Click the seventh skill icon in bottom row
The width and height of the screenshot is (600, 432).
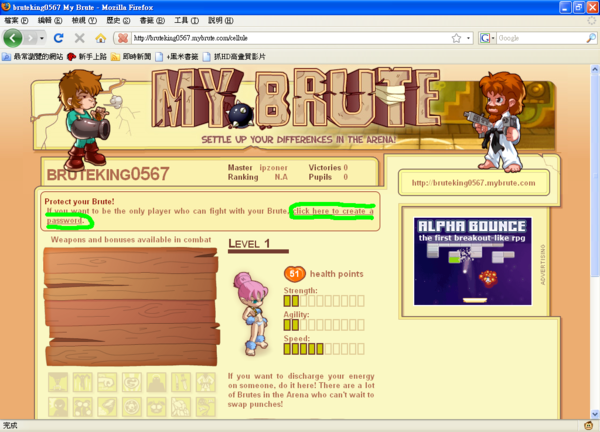(x=205, y=406)
